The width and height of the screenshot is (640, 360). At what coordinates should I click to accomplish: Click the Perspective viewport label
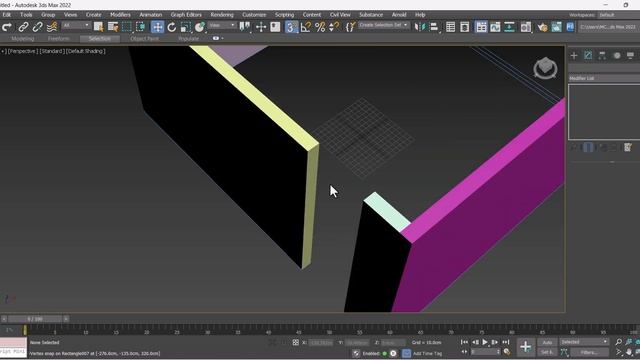[23, 51]
